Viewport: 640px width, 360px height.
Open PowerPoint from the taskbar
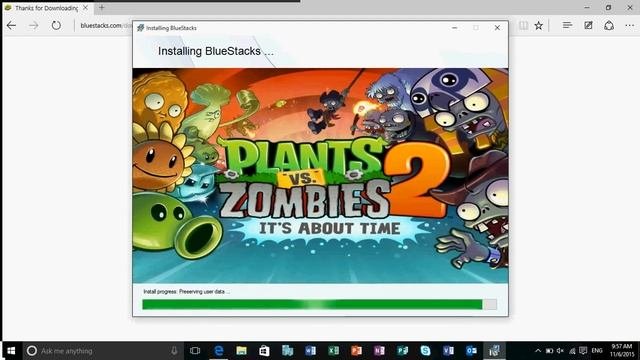(356, 351)
